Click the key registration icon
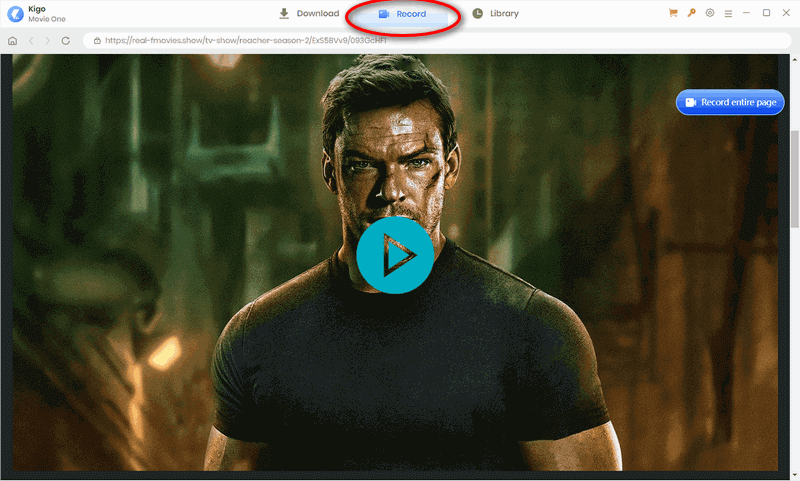The image size is (800, 481). coord(691,13)
